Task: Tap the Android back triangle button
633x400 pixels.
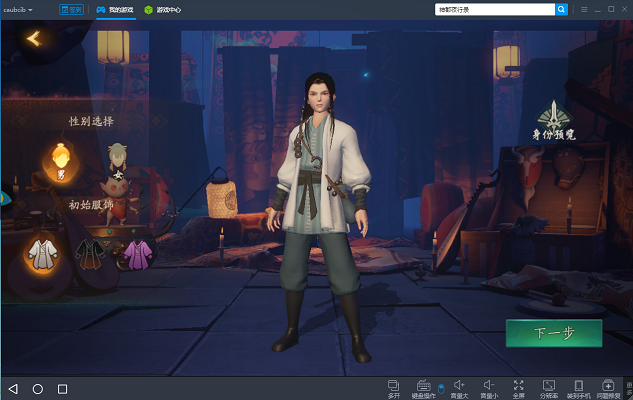Action: 13,389
